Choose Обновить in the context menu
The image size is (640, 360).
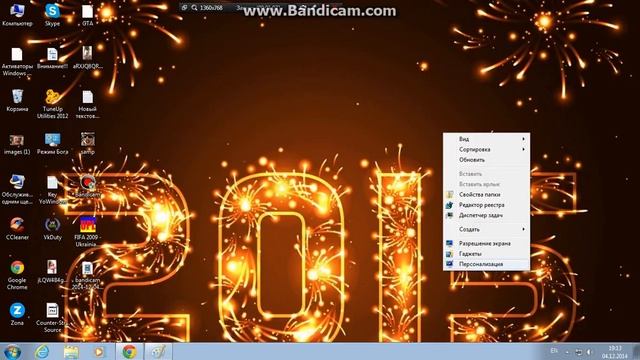point(487,160)
